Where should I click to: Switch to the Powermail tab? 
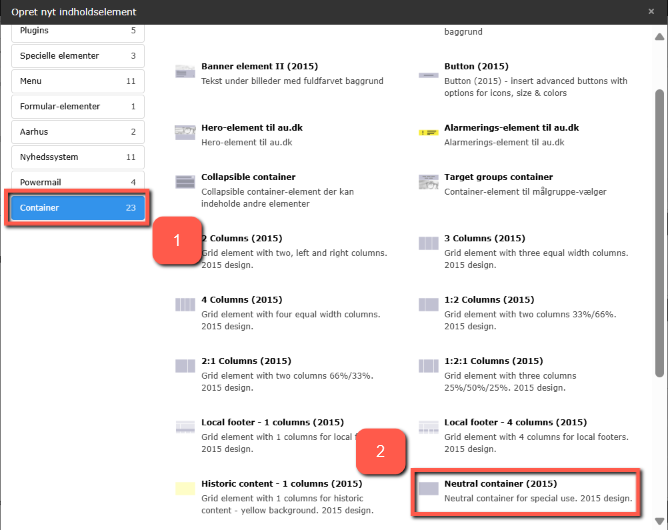tap(77, 183)
